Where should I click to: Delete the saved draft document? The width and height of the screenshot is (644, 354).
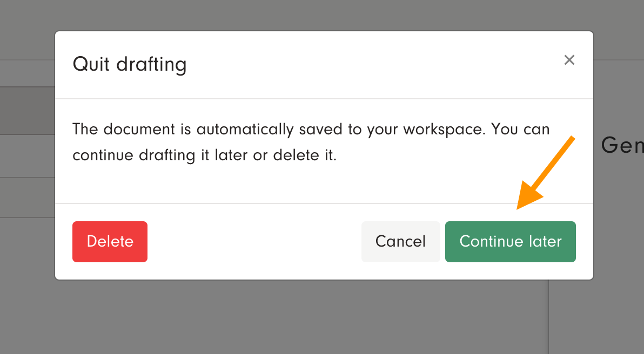coord(110,242)
